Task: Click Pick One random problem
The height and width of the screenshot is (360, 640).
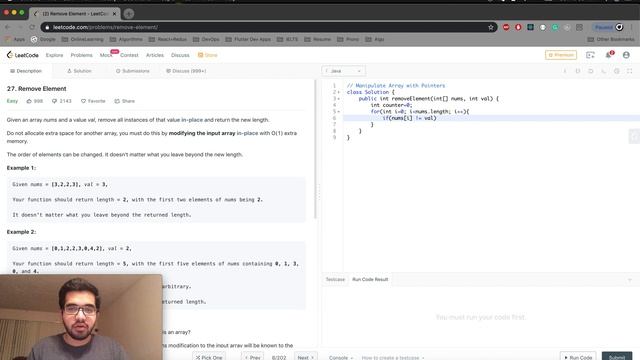Action: pos(209,357)
